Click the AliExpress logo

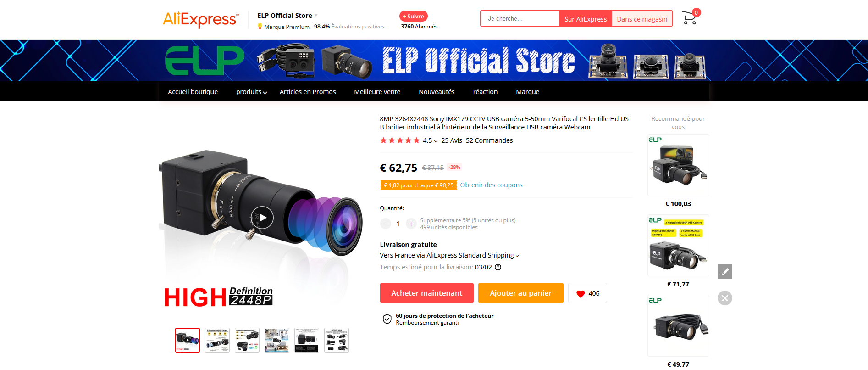point(201,19)
